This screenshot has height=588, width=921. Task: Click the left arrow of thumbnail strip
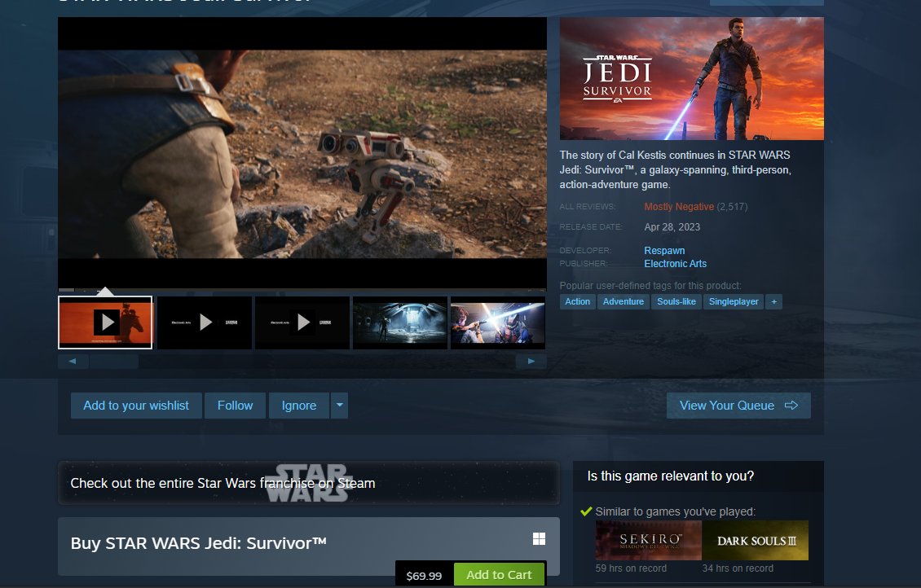(x=73, y=361)
